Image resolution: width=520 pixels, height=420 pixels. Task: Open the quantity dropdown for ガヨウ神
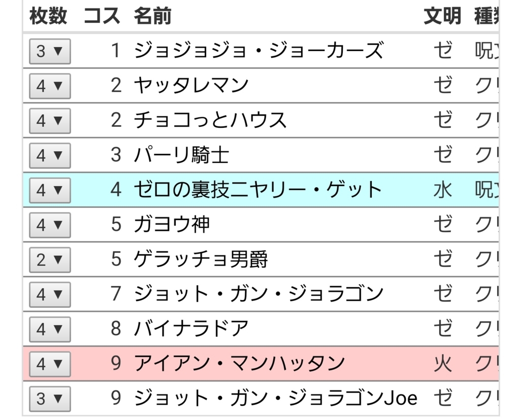49,225
